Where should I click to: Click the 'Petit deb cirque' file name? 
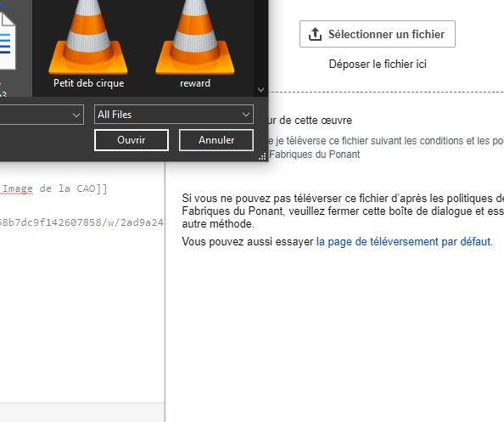click(89, 83)
